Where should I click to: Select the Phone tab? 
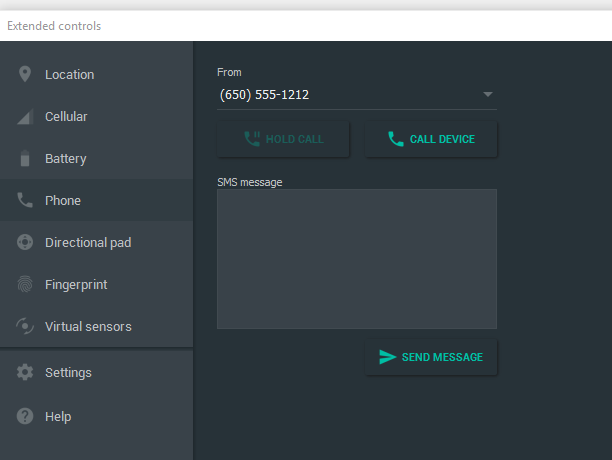click(96, 200)
